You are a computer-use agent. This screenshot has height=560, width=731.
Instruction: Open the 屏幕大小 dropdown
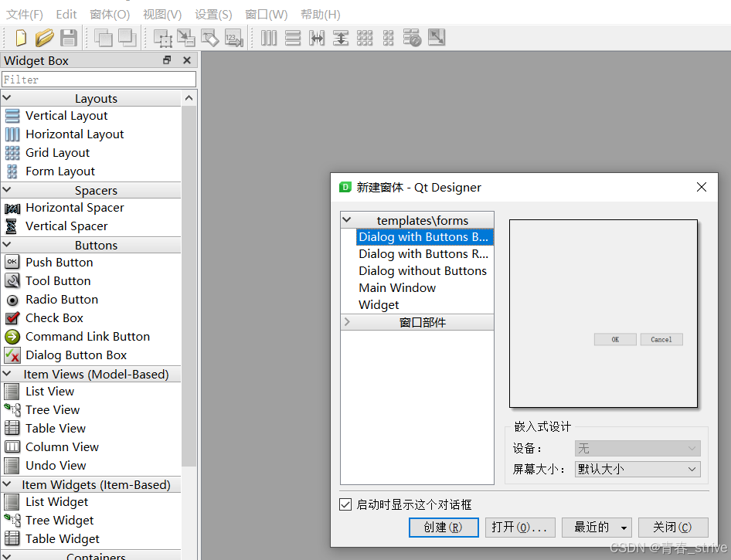tap(637, 469)
